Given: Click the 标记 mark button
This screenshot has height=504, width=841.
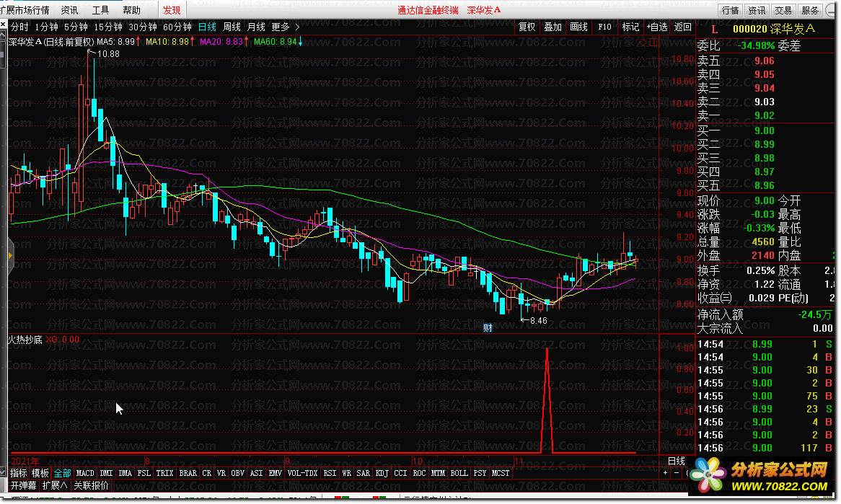Looking at the screenshot, I should tap(630, 27).
